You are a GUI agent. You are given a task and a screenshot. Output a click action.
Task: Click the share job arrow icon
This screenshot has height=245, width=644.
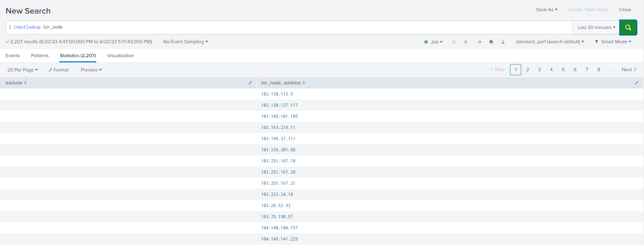(x=479, y=42)
